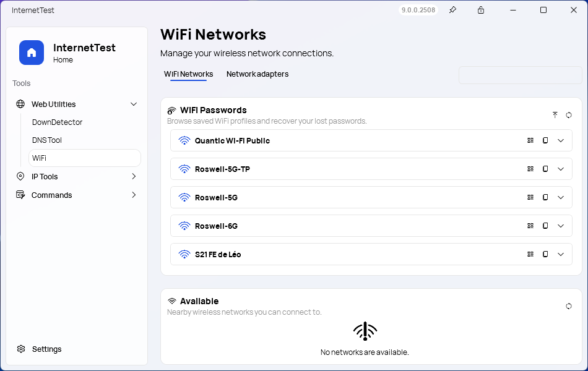Copy password of S21 FE de Léo
Viewport: 588px width, 371px height.
click(x=545, y=255)
